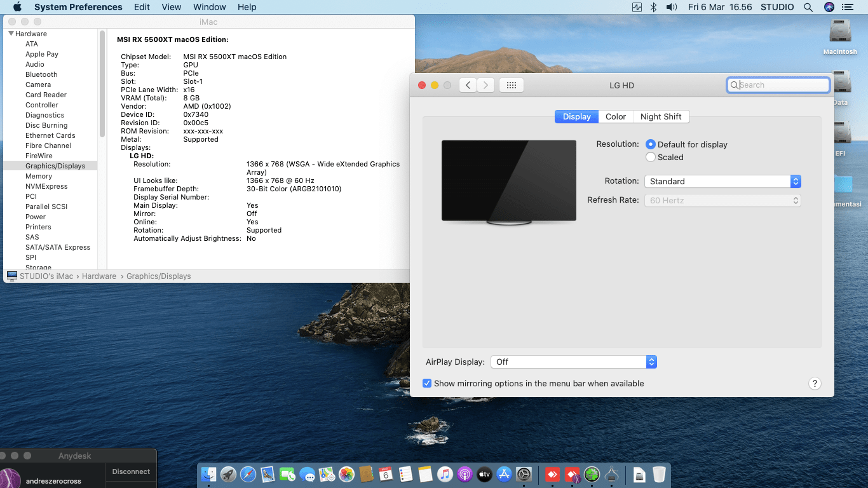
Task: Open the Macintosh drive on the desktop
Action: coord(840,37)
